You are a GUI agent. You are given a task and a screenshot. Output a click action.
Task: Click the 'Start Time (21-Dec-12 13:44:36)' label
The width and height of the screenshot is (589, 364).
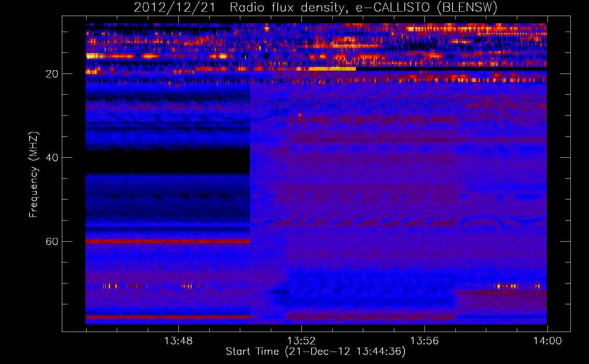316,352
